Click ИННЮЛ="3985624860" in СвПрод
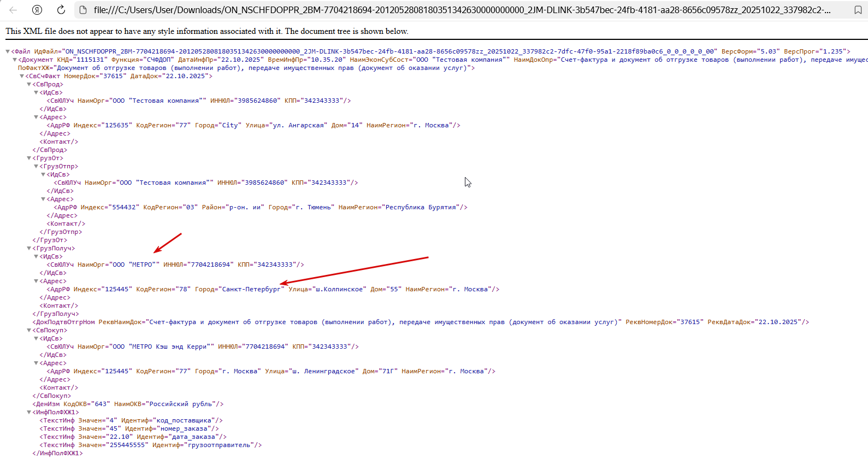 245,101
